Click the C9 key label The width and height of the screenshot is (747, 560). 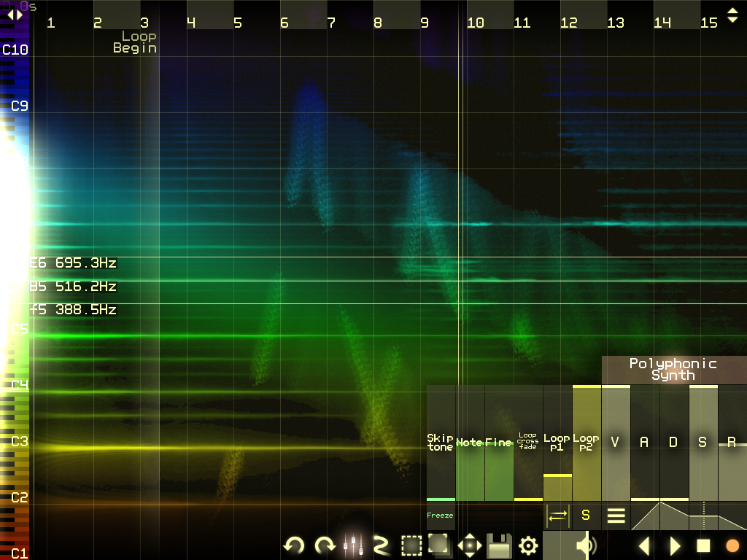point(20,106)
